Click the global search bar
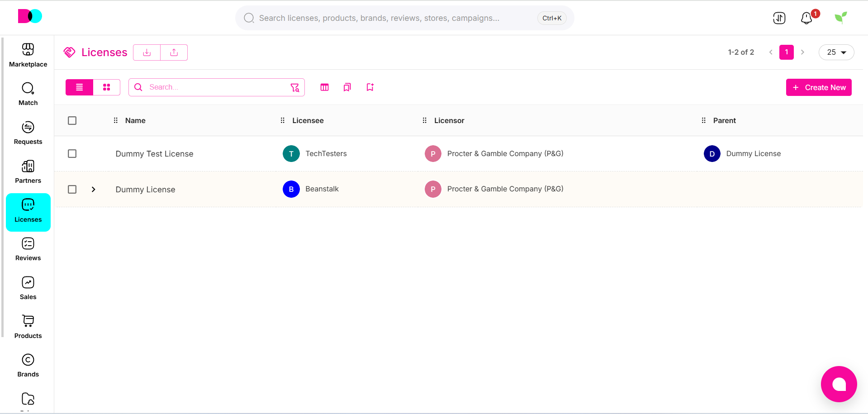The width and height of the screenshot is (868, 414). click(x=405, y=18)
